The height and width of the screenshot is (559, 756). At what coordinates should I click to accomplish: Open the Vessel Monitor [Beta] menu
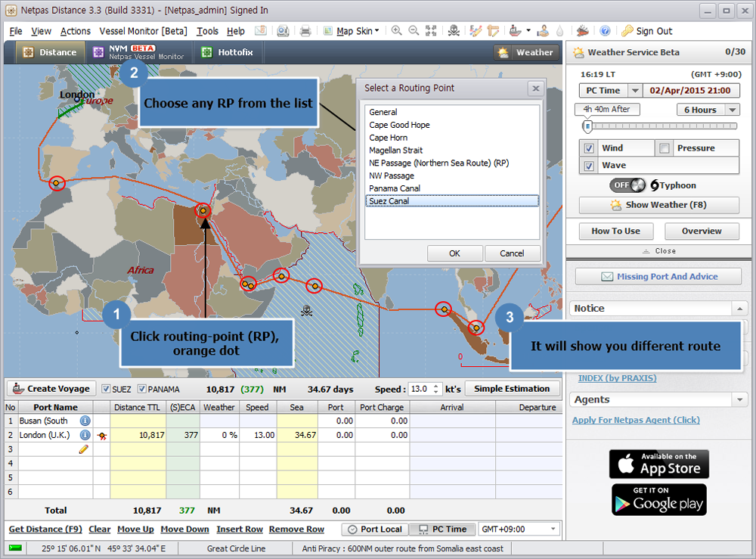pyautogui.click(x=143, y=31)
